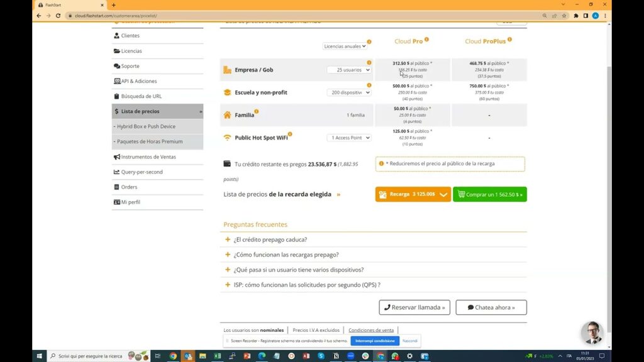Click Interrompi condivisione button
The height and width of the screenshot is (362, 644).
point(375,341)
